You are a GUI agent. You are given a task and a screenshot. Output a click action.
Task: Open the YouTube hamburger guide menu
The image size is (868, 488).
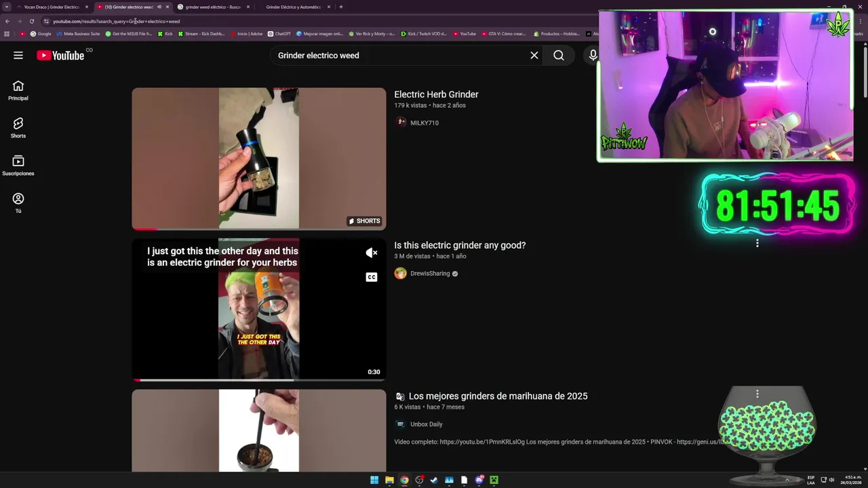coord(18,56)
